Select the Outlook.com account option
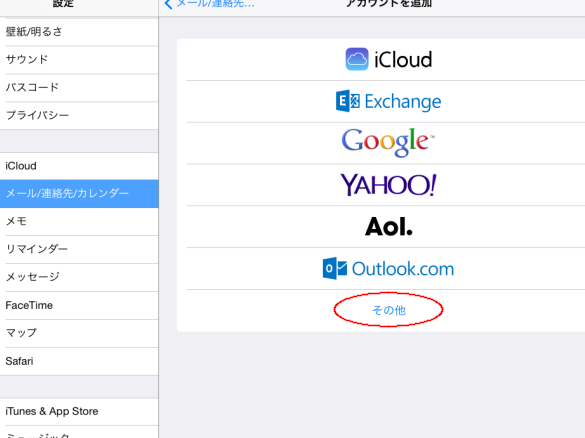The image size is (585, 438). coord(388,269)
